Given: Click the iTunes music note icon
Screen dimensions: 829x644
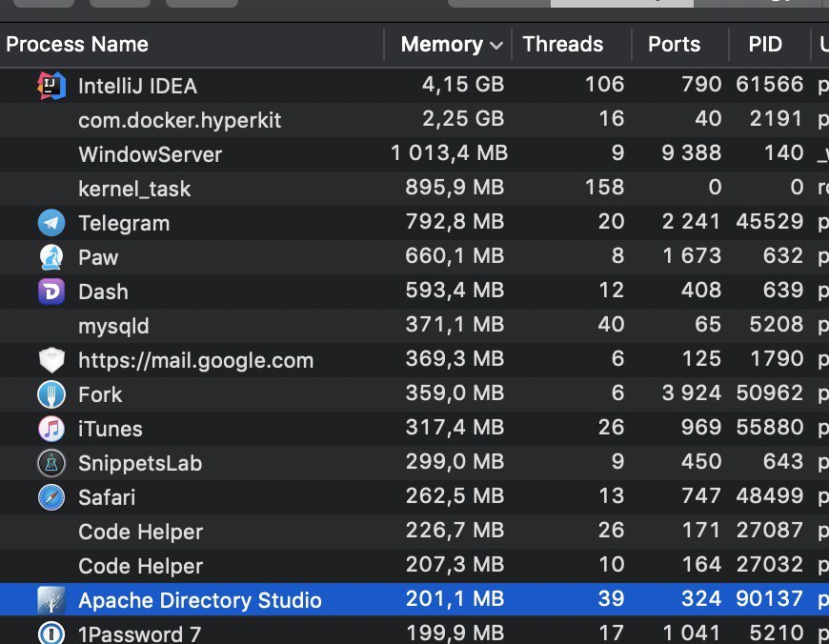Looking at the screenshot, I should 51,429.
